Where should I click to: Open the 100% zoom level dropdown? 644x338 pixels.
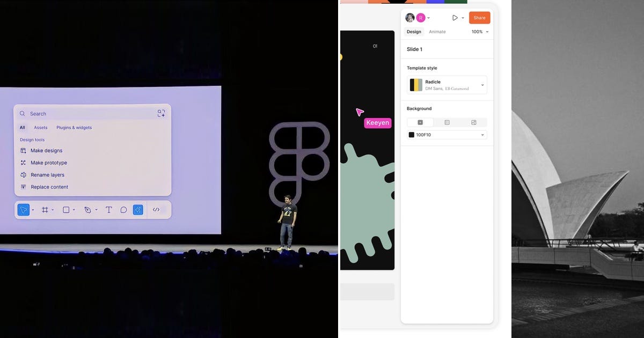479,32
